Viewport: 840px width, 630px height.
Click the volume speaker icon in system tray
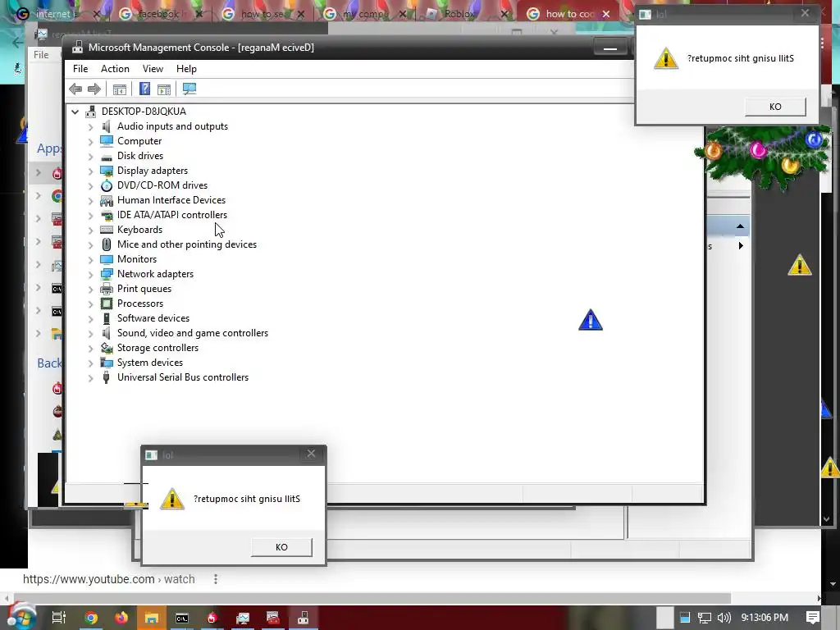[x=724, y=618]
